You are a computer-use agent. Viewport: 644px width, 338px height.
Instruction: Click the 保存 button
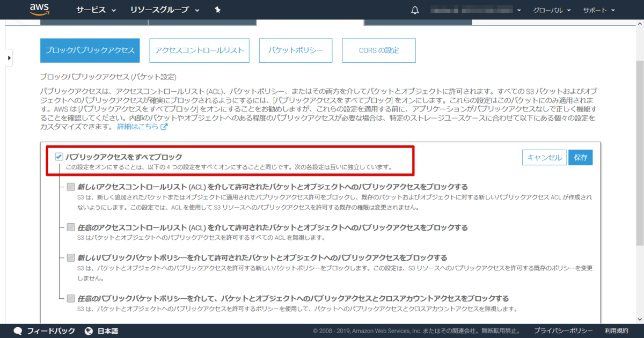click(x=580, y=158)
